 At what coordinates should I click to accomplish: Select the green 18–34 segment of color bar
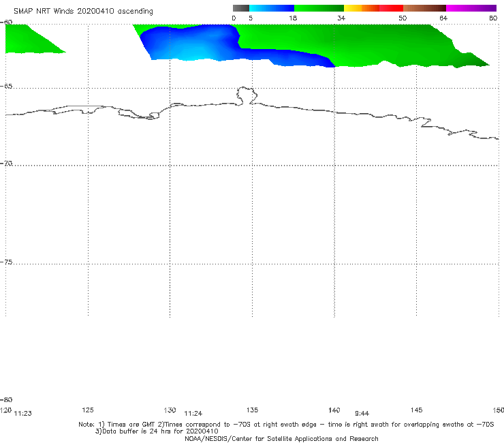click(319, 8)
